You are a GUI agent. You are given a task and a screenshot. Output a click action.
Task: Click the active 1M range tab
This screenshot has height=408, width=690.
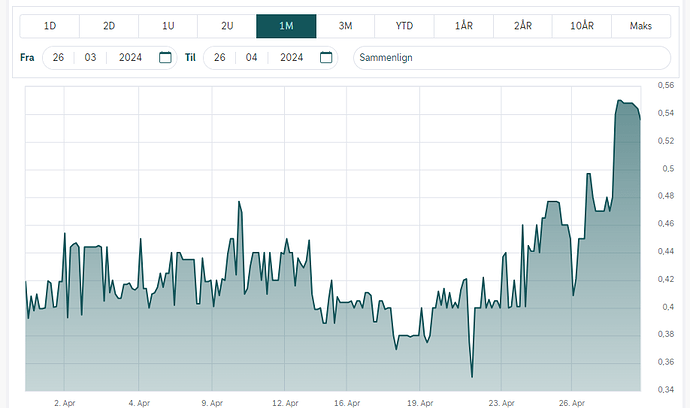point(286,26)
